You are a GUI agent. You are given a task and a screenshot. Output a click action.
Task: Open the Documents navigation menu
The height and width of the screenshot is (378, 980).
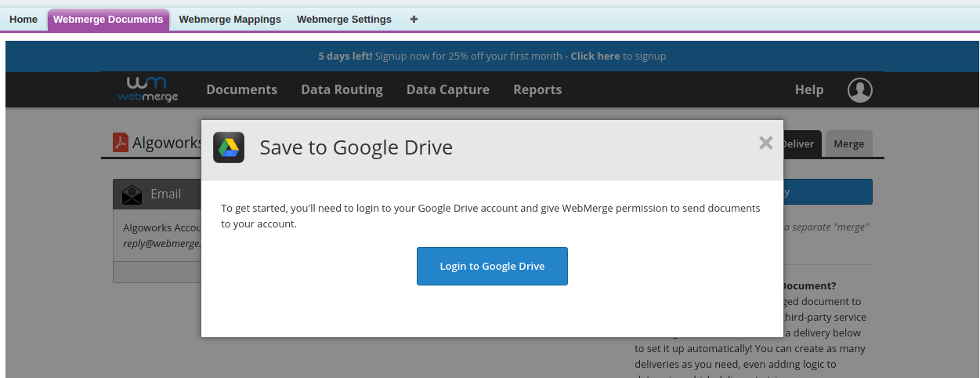pos(241,89)
